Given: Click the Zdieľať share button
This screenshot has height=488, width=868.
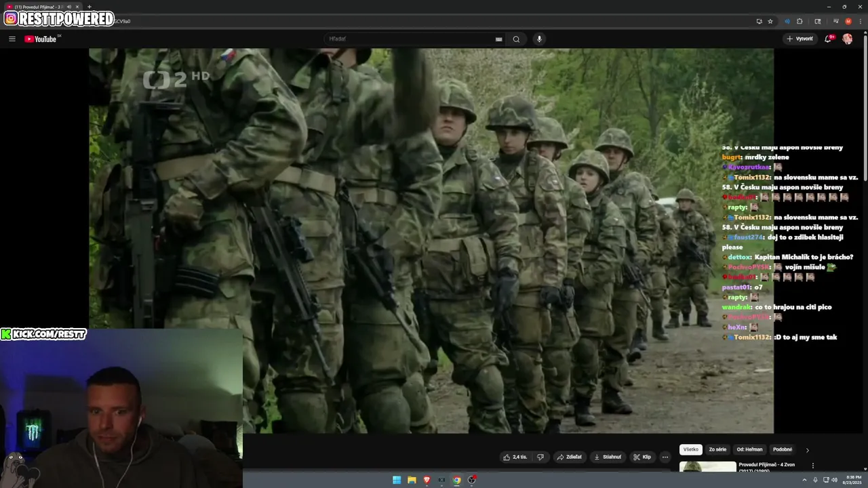Looking at the screenshot, I should pos(570,457).
